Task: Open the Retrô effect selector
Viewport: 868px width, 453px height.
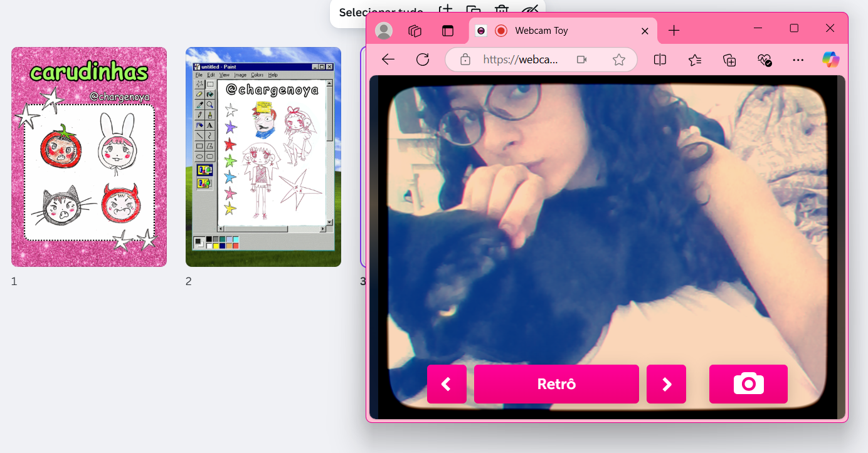Action: (x=556, y=384)
